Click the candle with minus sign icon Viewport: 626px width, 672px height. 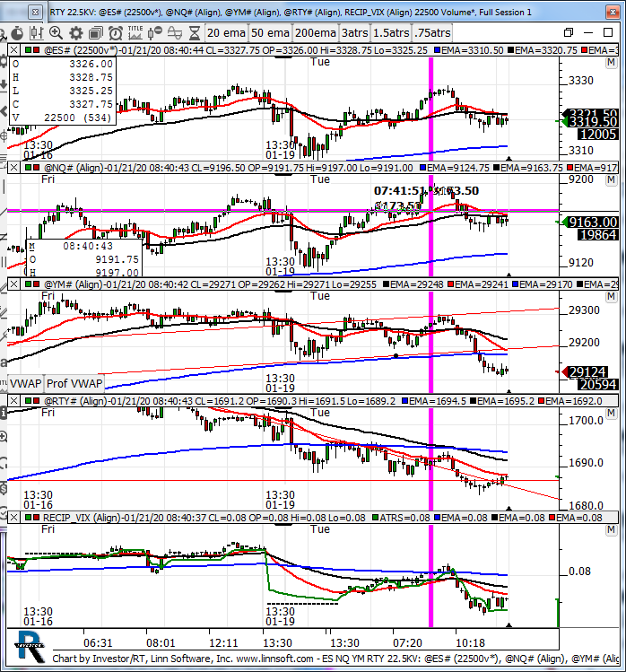pyautogui.click(x=154, y=33)
